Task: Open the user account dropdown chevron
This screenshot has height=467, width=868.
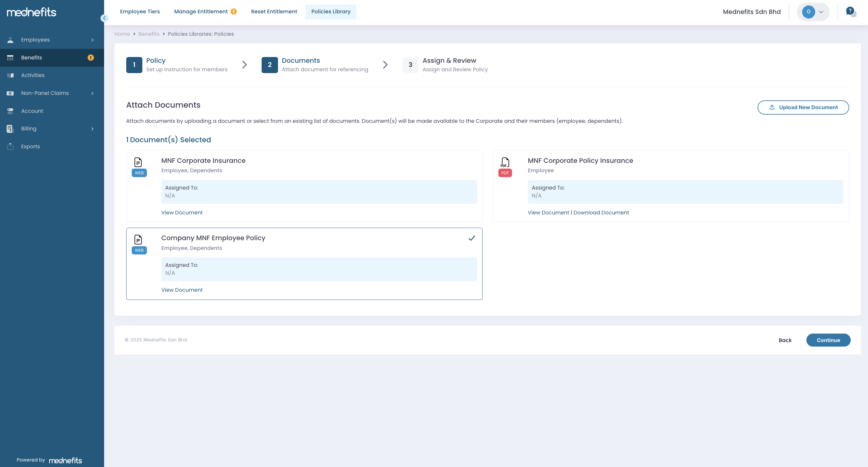Action: [x=821, y=12]
